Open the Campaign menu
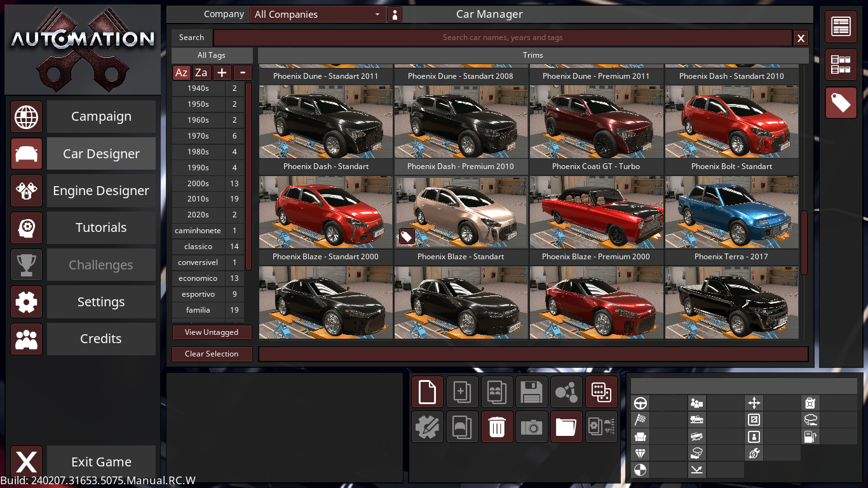 (x=101, y=117)
